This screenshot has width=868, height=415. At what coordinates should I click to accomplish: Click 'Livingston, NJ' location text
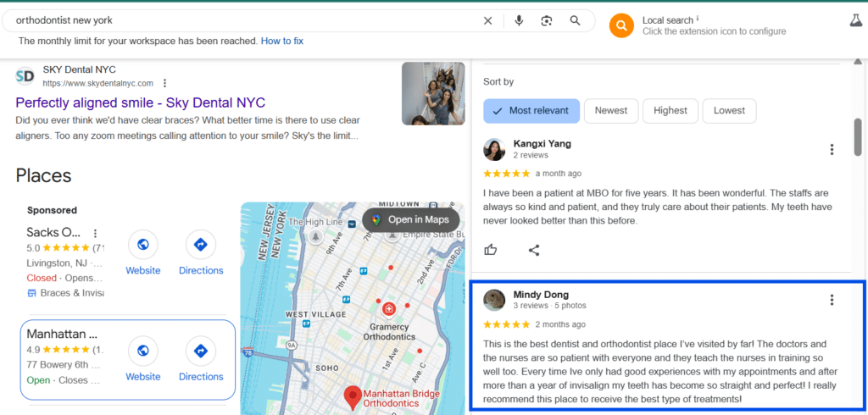[x=57, y=263]
